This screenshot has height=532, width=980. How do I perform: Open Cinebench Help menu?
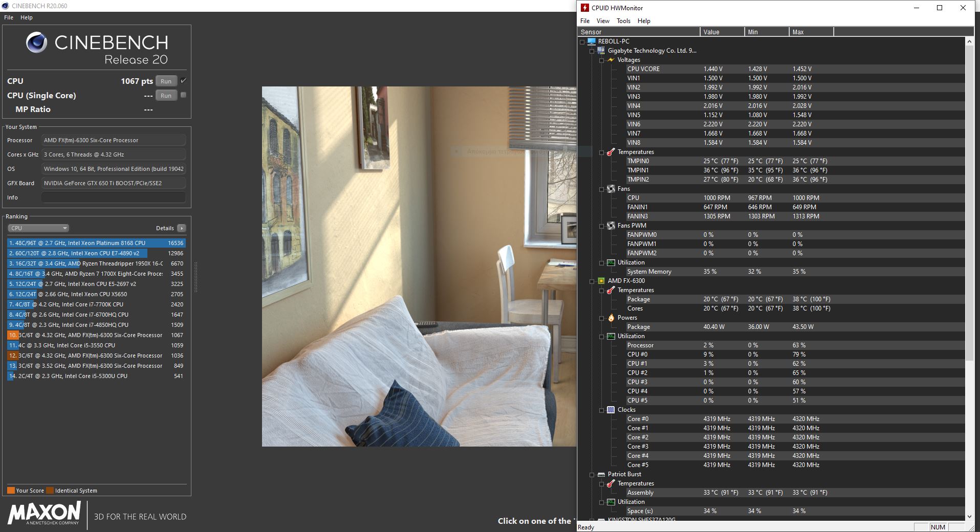(x=27, y=17)
